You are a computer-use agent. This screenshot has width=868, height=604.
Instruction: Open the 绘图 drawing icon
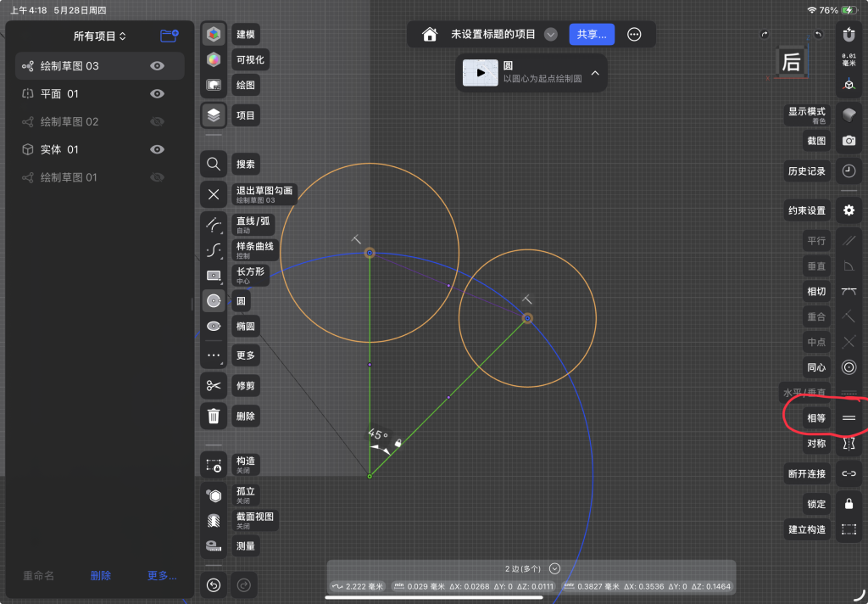click(x=214, y=85)
